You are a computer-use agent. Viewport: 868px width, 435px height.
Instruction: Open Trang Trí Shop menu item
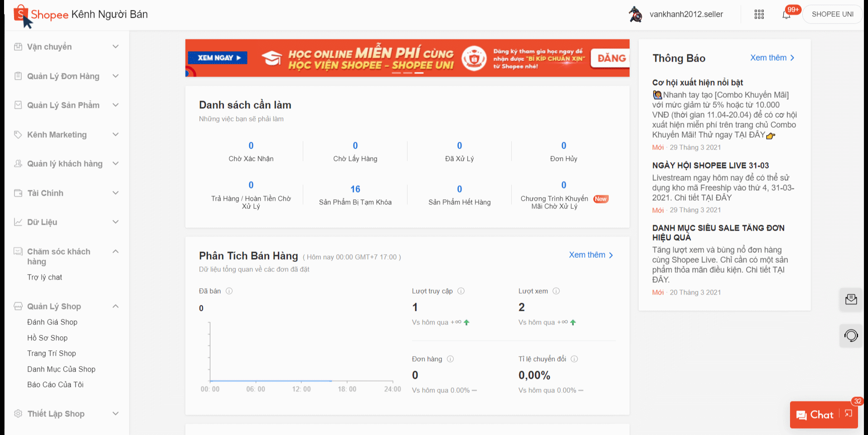pos(52,353)
